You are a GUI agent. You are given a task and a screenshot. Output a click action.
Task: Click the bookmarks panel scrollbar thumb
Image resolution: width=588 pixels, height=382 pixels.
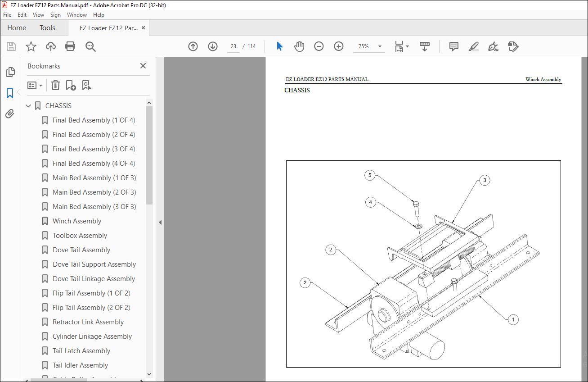(149, 155)
